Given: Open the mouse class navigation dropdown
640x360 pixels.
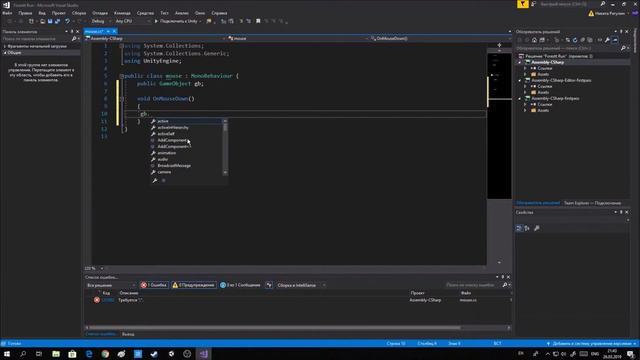Looking at the screenshot, I should point(297,38).
